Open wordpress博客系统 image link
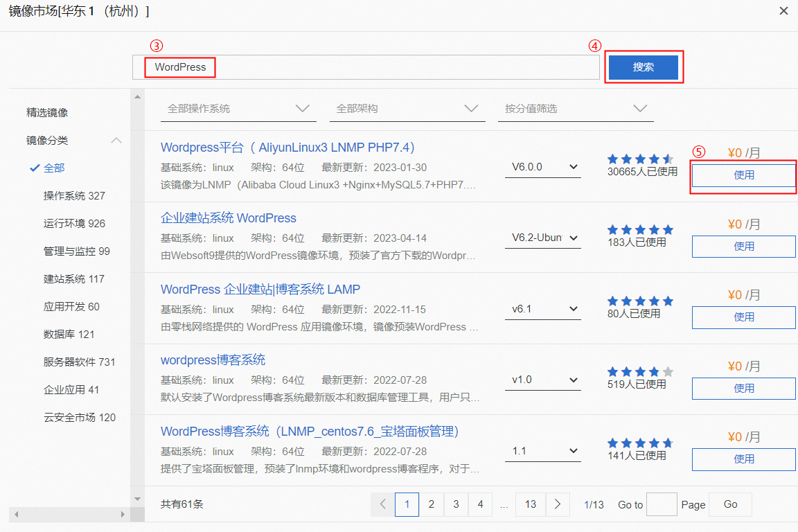This screenshot has width=798, height=532. click(213, 360)
